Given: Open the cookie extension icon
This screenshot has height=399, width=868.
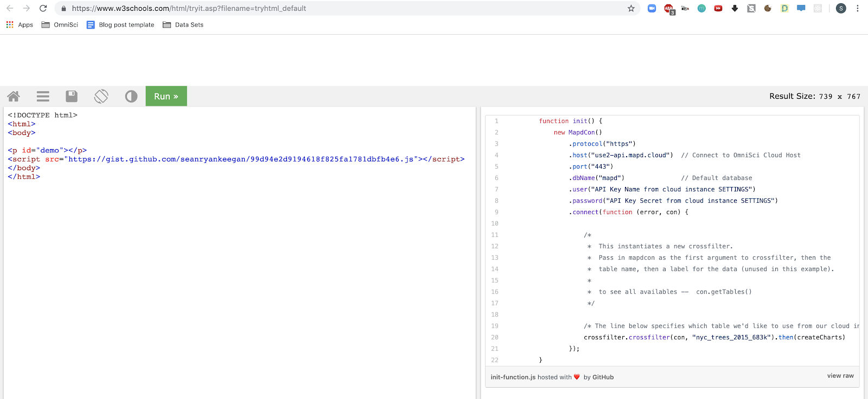Looking at the screenshot, I should tap(768, 8).
